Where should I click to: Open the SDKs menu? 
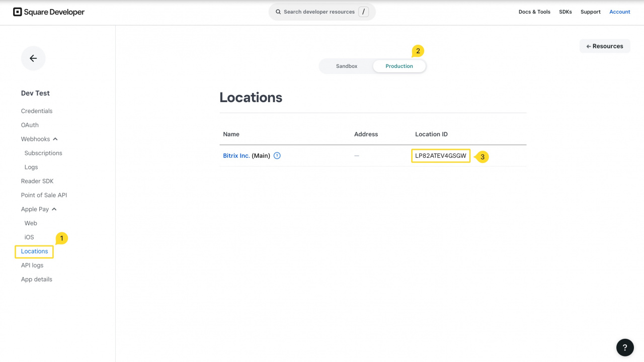[565, 12]
